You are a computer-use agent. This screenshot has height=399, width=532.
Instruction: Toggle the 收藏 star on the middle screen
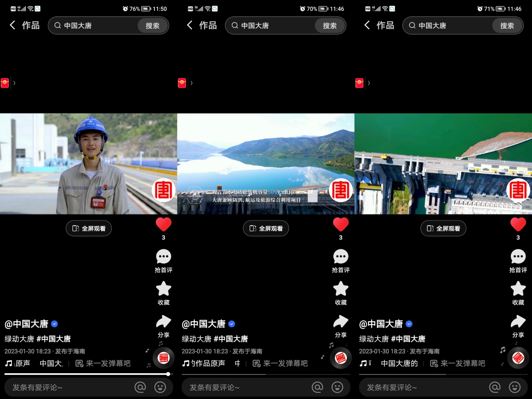click(x=340, y=289)
